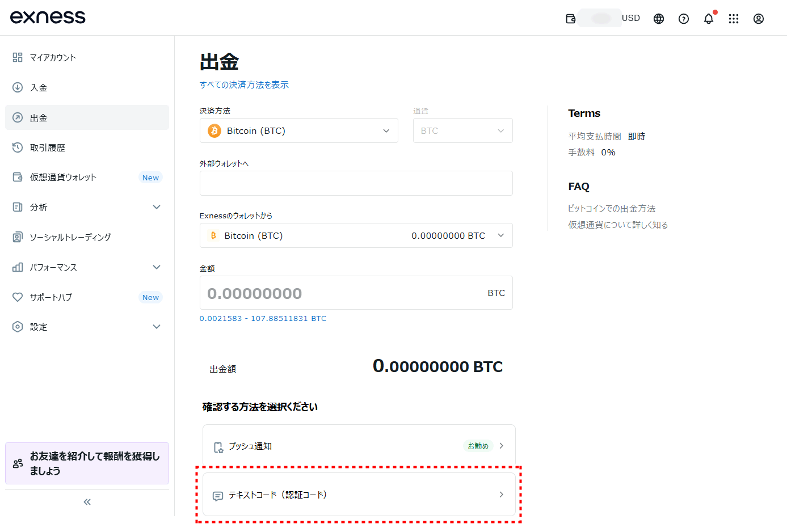Click push notification phone icon
This screenshot has width=787, height=532.
218,447
